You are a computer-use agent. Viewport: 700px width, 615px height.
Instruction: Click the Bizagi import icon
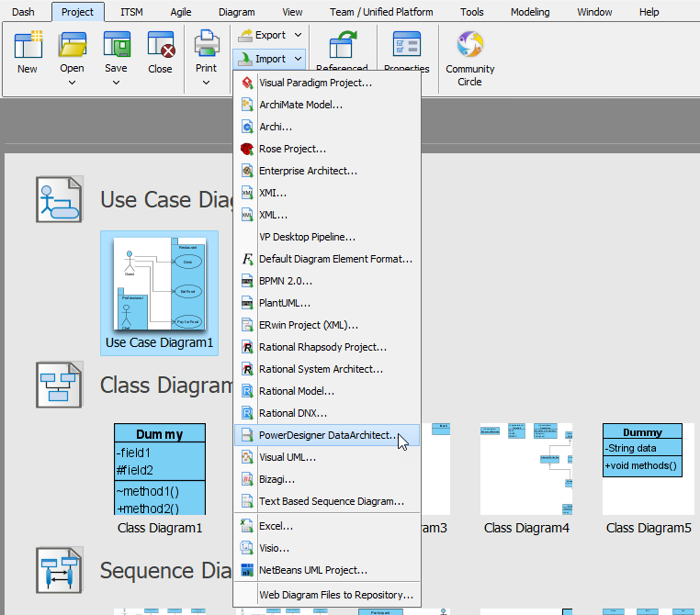[x=247, y=479]
